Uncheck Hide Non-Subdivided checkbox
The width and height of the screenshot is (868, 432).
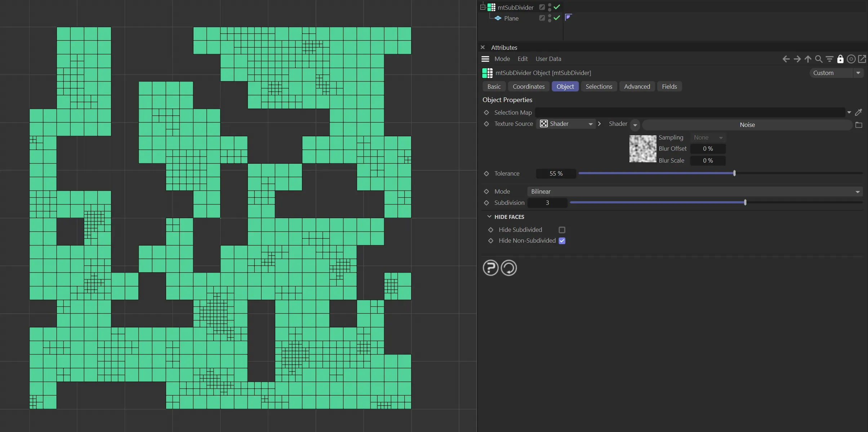tap(562, 241)
